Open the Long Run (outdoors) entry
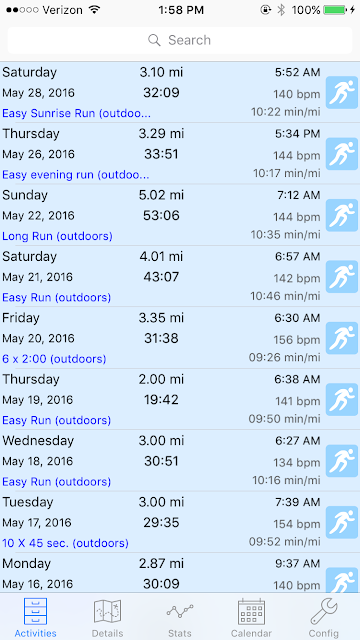Viewport: 360px width, 640px height. (57, 236)
